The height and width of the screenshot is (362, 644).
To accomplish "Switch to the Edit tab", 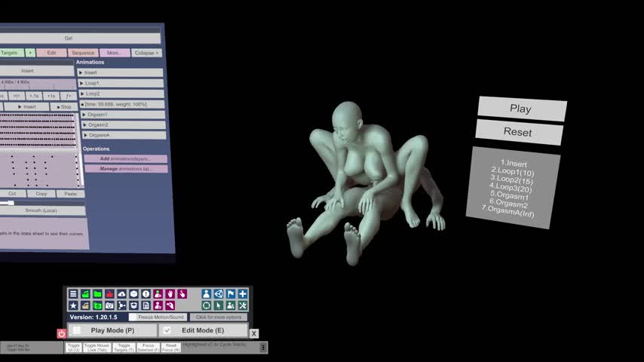I will pos(51,53).
